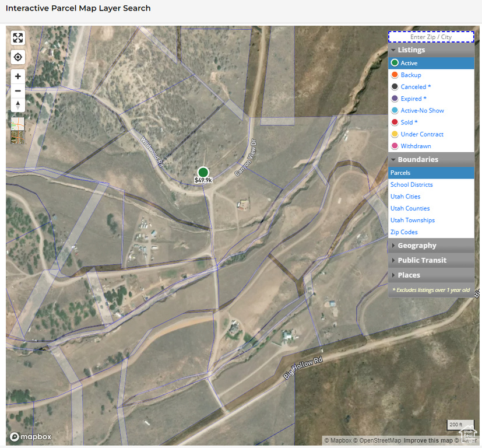
Task: Enable the Sold listings filter
Action: coord(407,122)
